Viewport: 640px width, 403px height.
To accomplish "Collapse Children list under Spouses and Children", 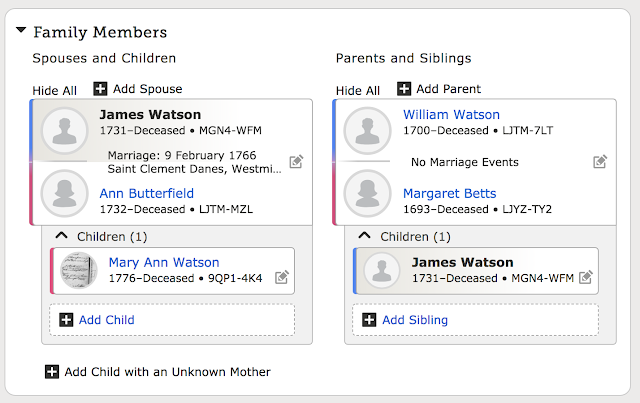I will point(61,236).
